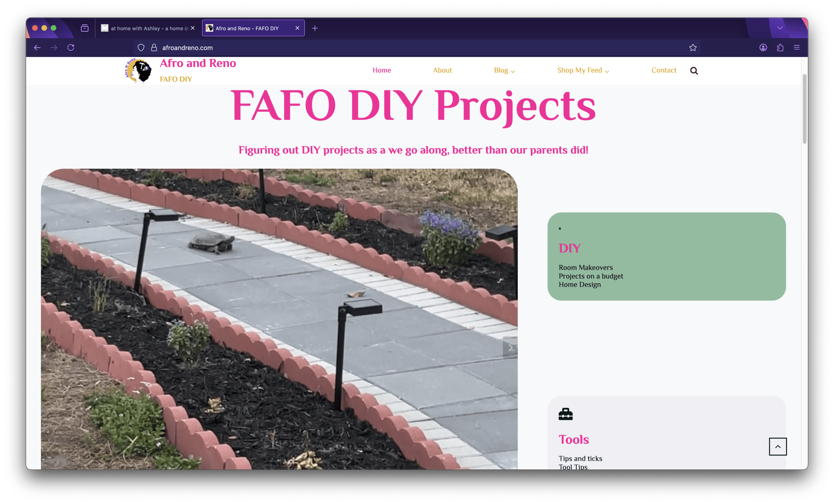Click the Contact navigation link

tap(663, 70)
